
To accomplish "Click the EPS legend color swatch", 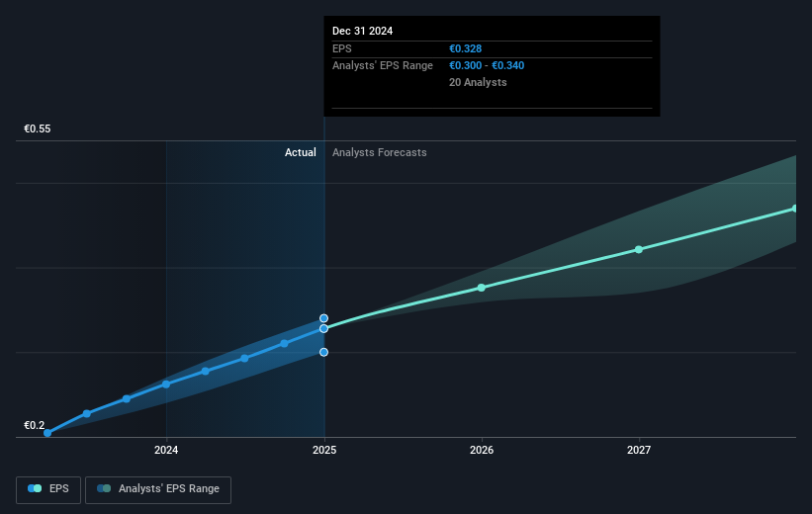I will tap(35, 488).
